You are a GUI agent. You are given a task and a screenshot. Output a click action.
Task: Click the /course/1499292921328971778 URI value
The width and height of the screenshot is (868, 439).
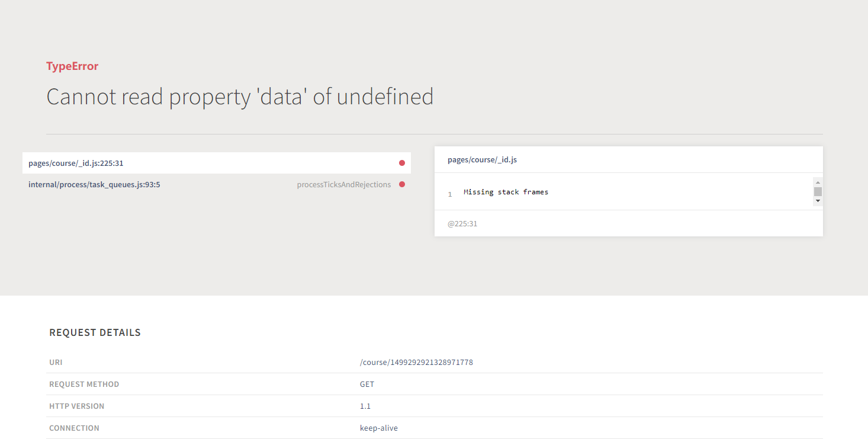pos(416,362)
